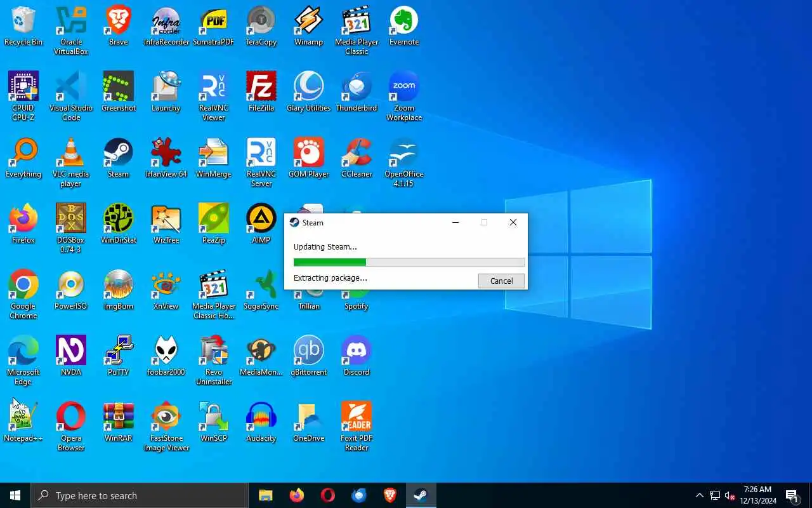Select the ImgBurn desktop shortcut
The image size is (812, 508).
(x=119, y=290)
